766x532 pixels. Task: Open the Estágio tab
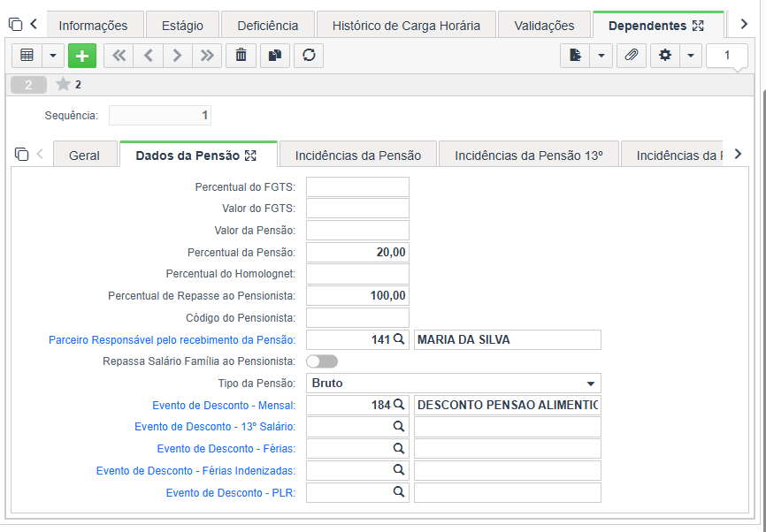point(182,26)
